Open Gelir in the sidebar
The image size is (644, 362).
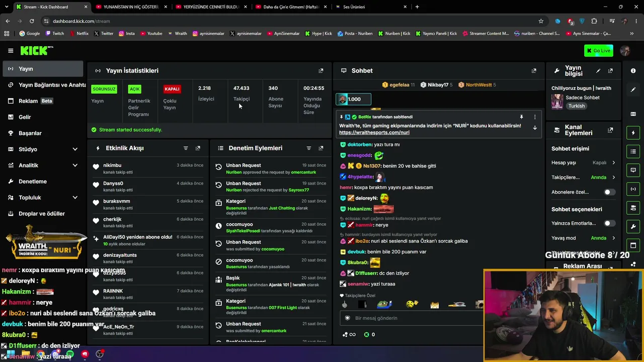point(42,117)
